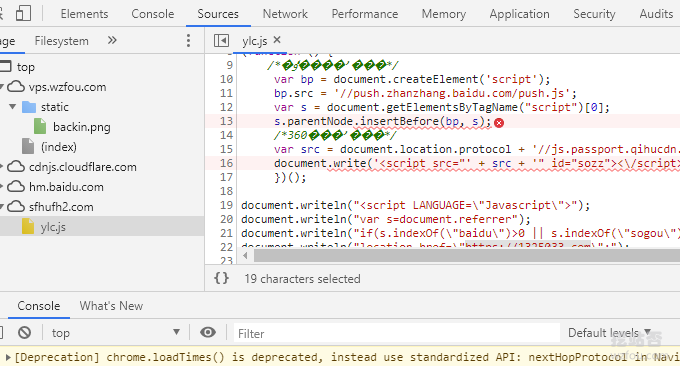The image size is (680, 366).
Task: Select the static folder
Action: coord(55,107)
